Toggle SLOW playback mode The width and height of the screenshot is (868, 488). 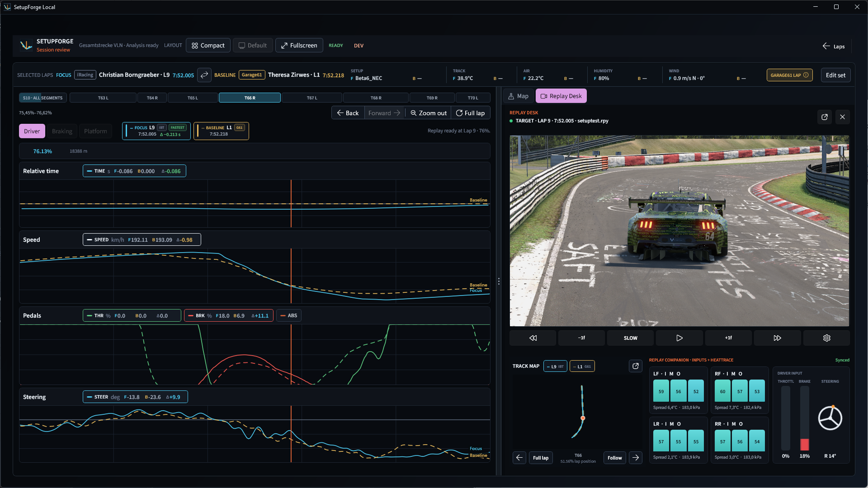point(631,338)
